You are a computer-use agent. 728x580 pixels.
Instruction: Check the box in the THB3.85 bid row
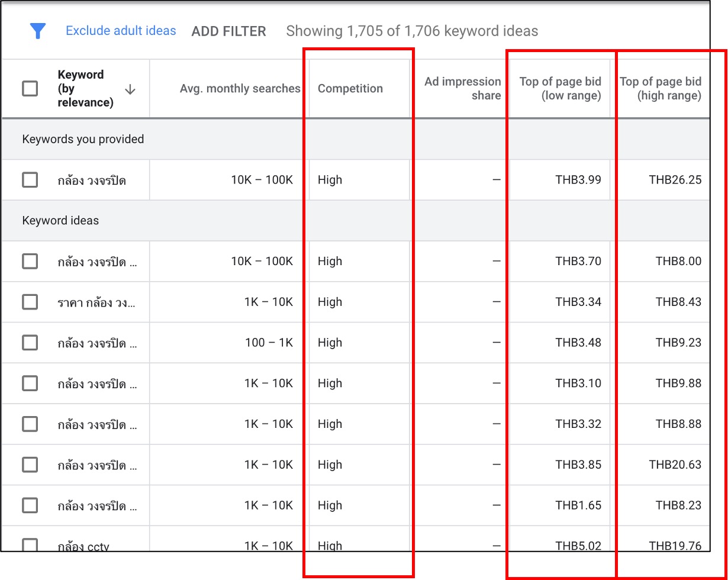pos(30,465)
